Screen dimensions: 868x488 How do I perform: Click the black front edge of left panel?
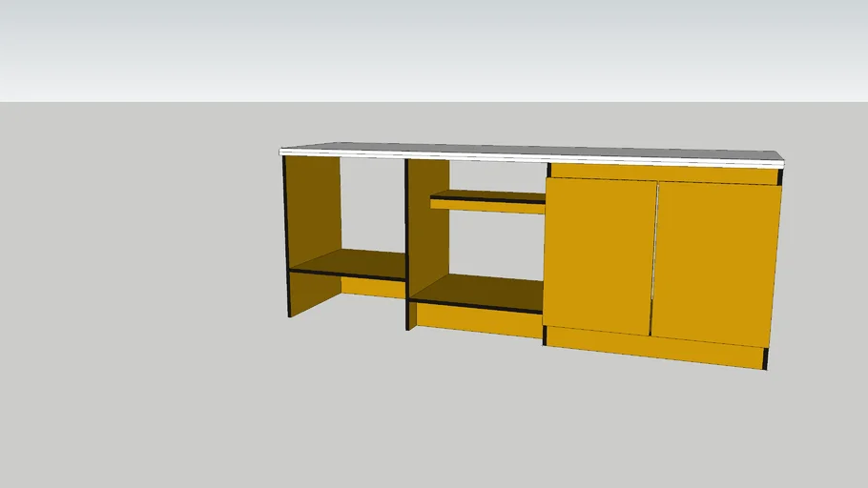click(x=286, y=238)
